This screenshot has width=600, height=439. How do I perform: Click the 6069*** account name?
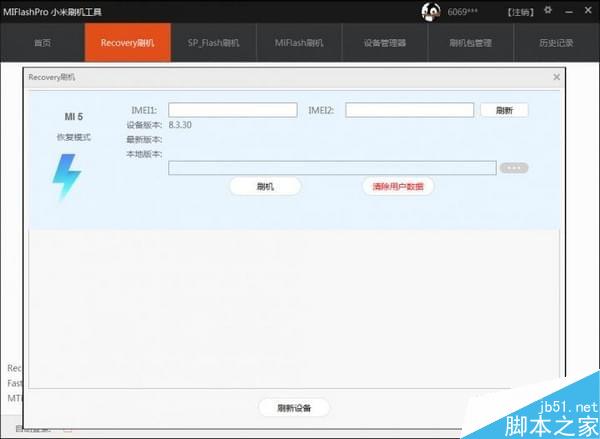(462, 12)
